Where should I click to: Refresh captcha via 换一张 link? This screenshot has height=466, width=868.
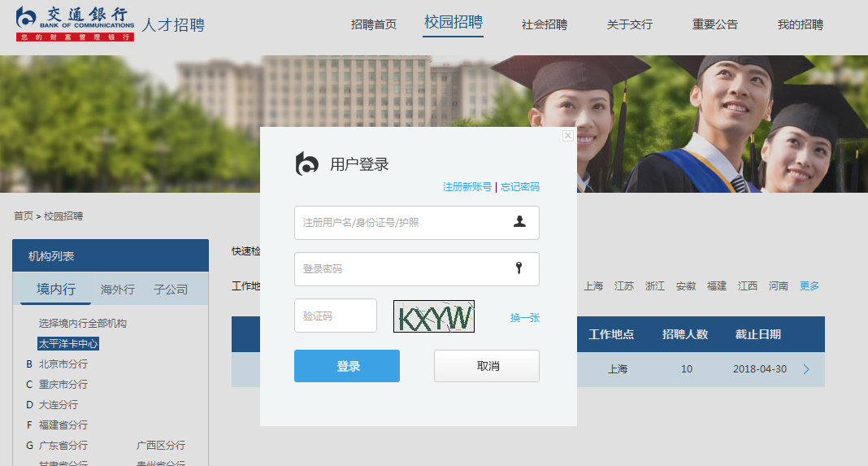point(525,318)
